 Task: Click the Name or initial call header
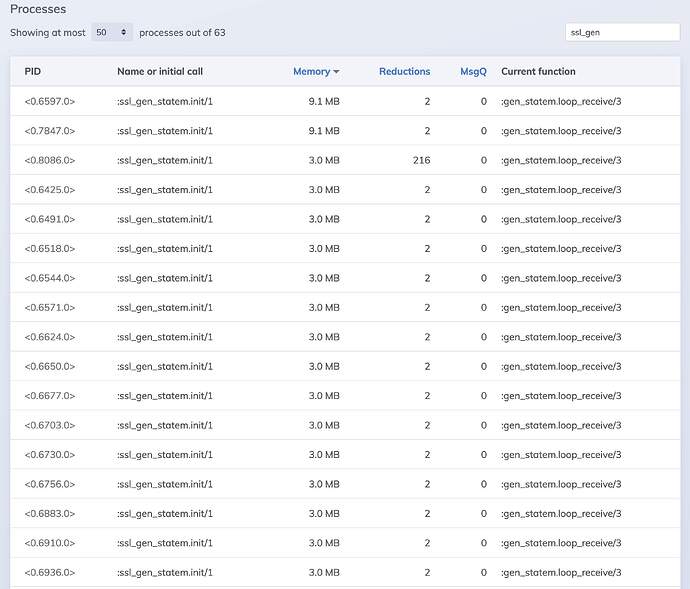pos(160,71)
